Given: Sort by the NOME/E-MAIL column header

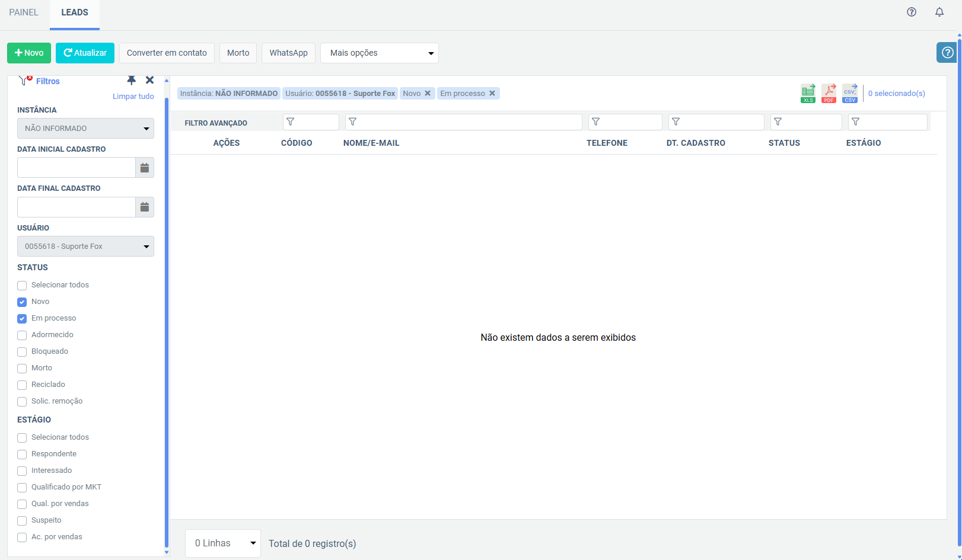Looking at the screenshot, I should [x=371, y=143].
